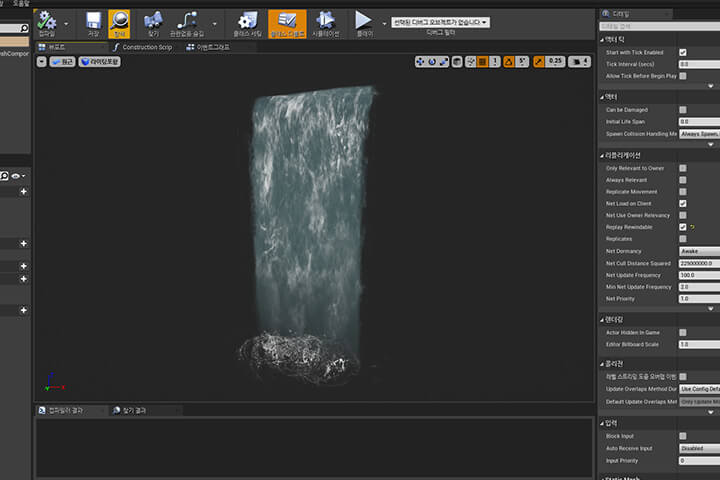The height and width of the screenshot is (480, 720).
Task: Open the Class Settings gear icon
Action: (247, 24)
